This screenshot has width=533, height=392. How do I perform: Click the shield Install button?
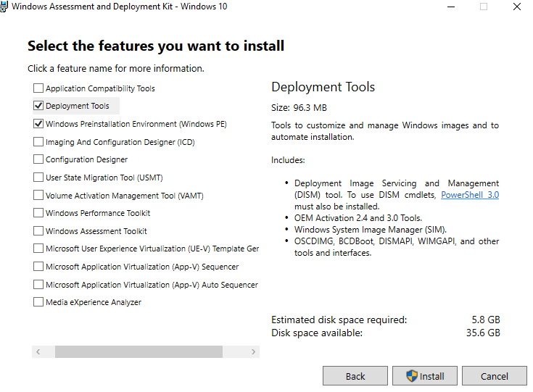[x=424, y=375]
